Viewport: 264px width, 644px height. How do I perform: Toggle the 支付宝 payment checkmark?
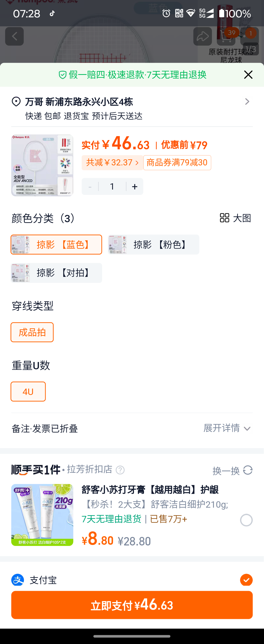coord(246,580)
